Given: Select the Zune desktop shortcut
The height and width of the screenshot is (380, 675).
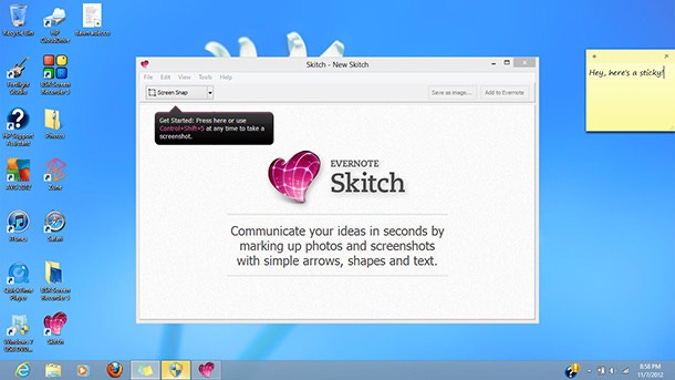Looking at the screenshot, I should pos(55,174).
